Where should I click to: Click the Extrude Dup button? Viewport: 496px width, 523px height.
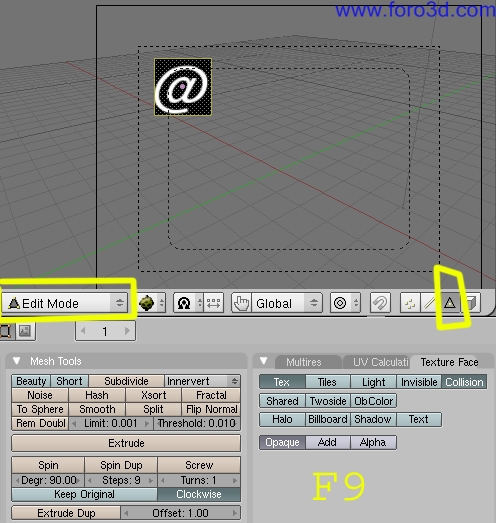(66, 513)
